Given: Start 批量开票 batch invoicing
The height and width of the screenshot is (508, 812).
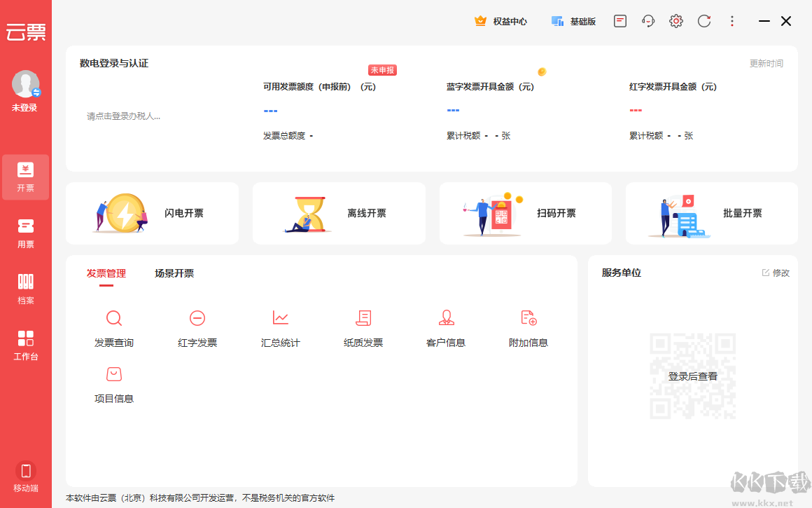Looking at the screenshot, I should point(711,213).
